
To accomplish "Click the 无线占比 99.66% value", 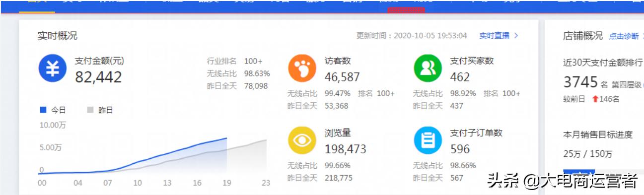I will [337, 165].
